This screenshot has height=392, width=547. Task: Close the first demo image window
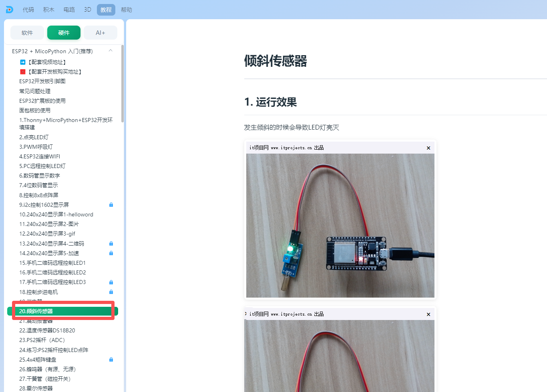(x=428, y=148)
